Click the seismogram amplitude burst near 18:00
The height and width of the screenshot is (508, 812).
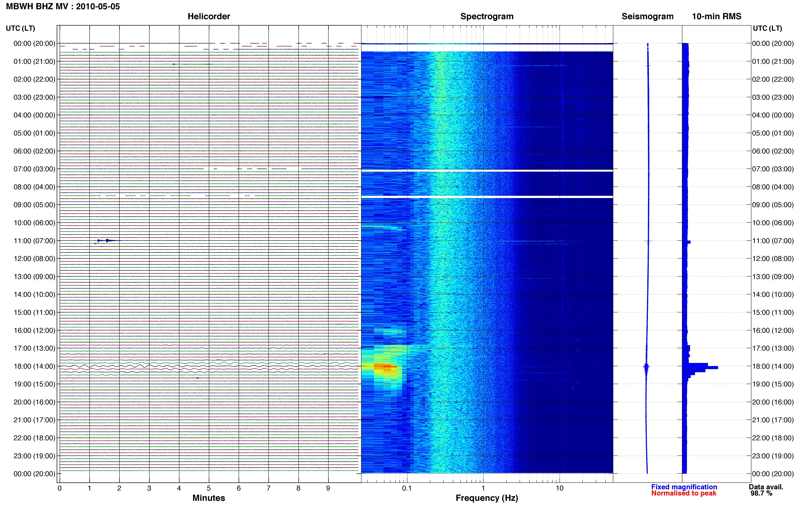click(646, 367)
